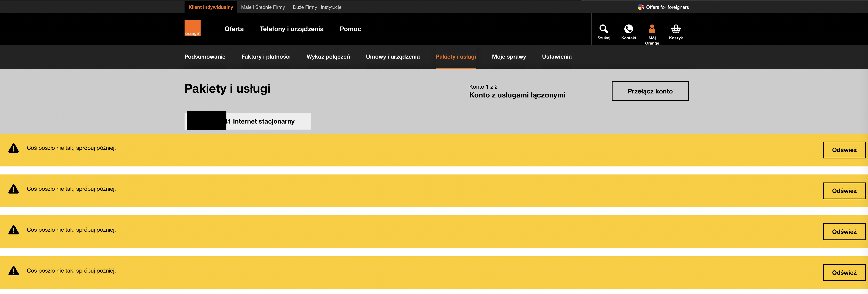The width and height of the screenshot is (868, 294).
Task: Click the warning triangle in the first error banner
Action: pyautogui.click(x=13, y=148)
